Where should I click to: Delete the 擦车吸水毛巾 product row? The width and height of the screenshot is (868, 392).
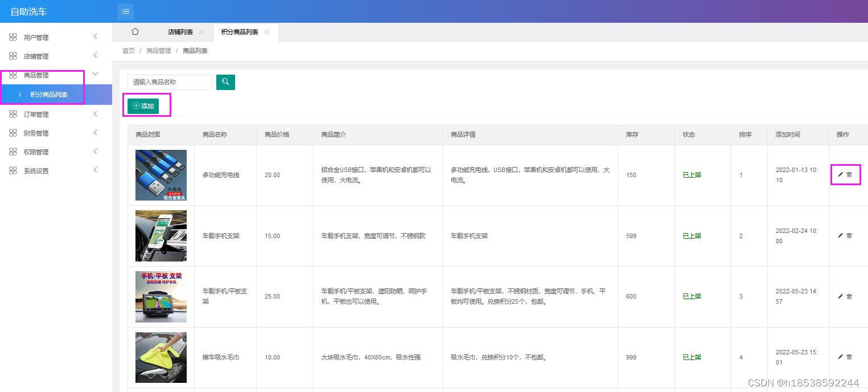pos(849,357)
